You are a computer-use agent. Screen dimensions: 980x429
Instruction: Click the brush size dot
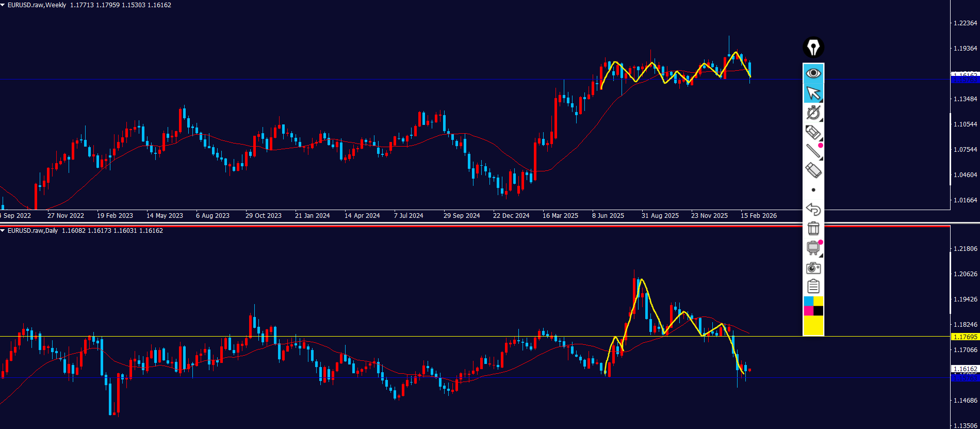pyautogui.click(x=813, y=190)
